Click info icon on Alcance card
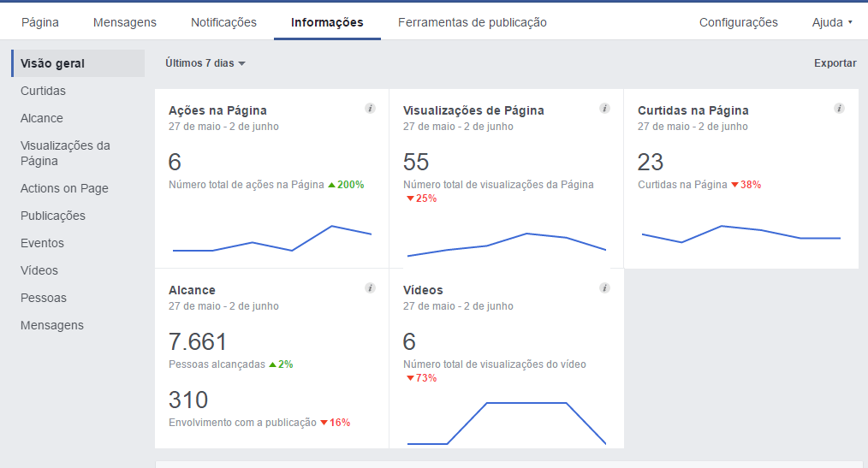The width and height of the screenshot is (868, 468). (370, 288)
